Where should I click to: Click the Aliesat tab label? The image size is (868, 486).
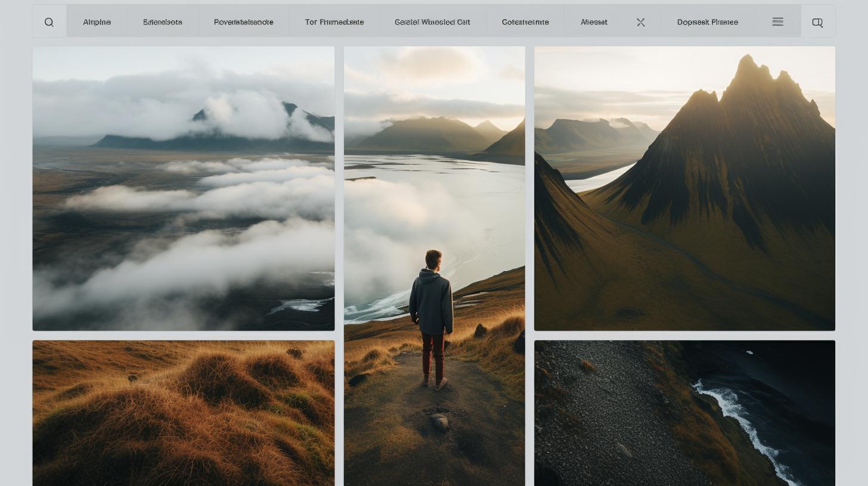[594, 22]
